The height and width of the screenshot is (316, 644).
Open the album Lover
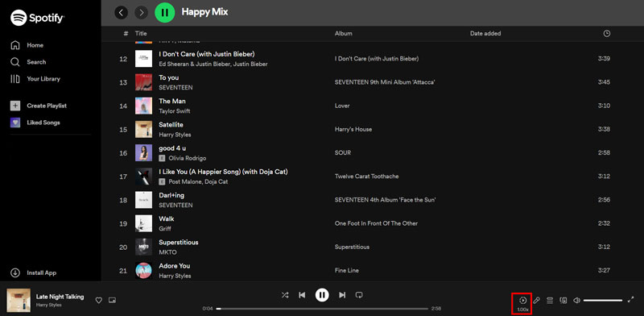[x=342, y=106]
